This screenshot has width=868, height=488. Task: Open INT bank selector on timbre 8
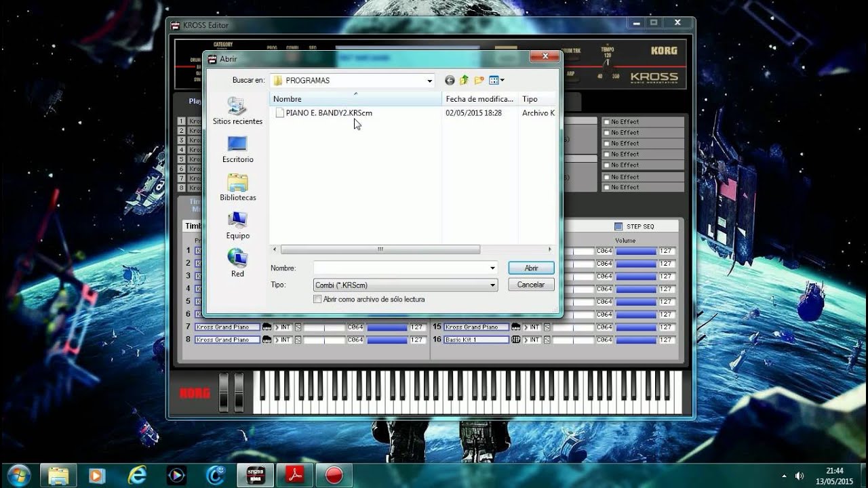point(283,340)
